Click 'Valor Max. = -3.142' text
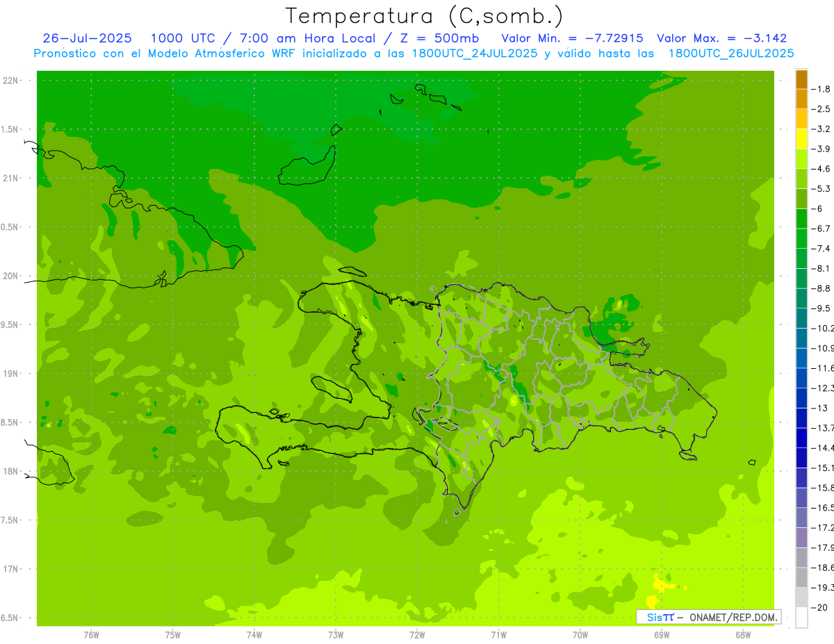 [x=721, y=38]
